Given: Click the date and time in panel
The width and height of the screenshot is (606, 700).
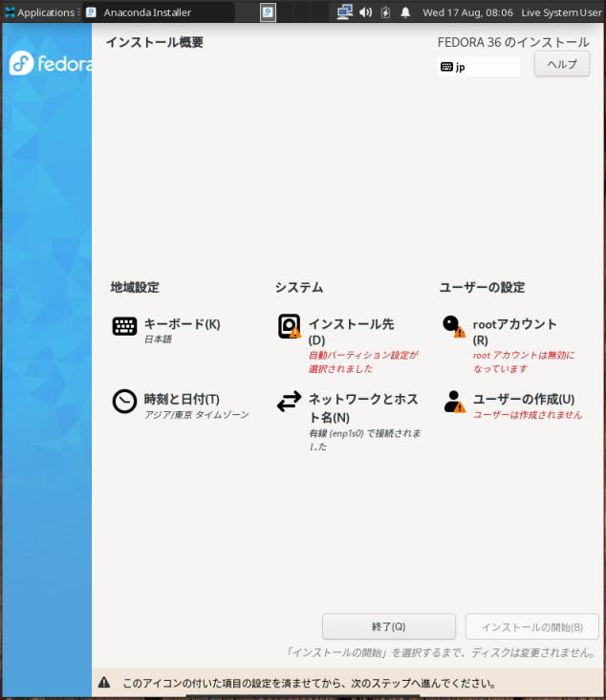Looking at the screenshot, I should click(x=467, y=12).
